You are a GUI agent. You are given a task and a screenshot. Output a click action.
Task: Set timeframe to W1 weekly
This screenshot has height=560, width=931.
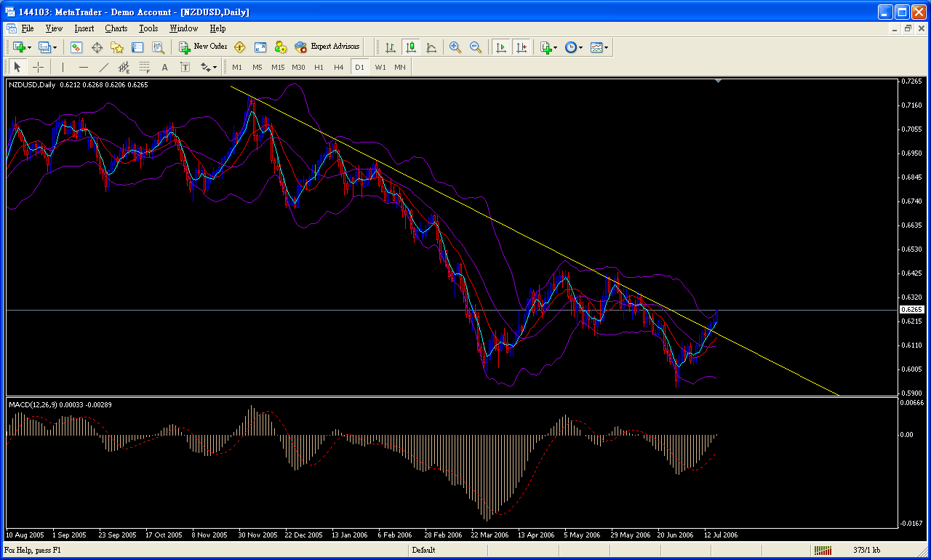(x=380, y=67)
